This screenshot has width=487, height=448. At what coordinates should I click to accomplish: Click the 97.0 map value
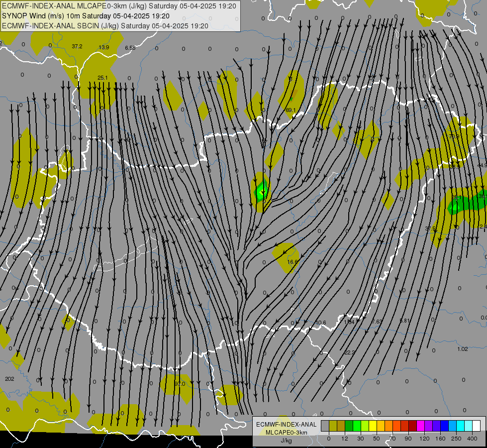tap(180, 384)
